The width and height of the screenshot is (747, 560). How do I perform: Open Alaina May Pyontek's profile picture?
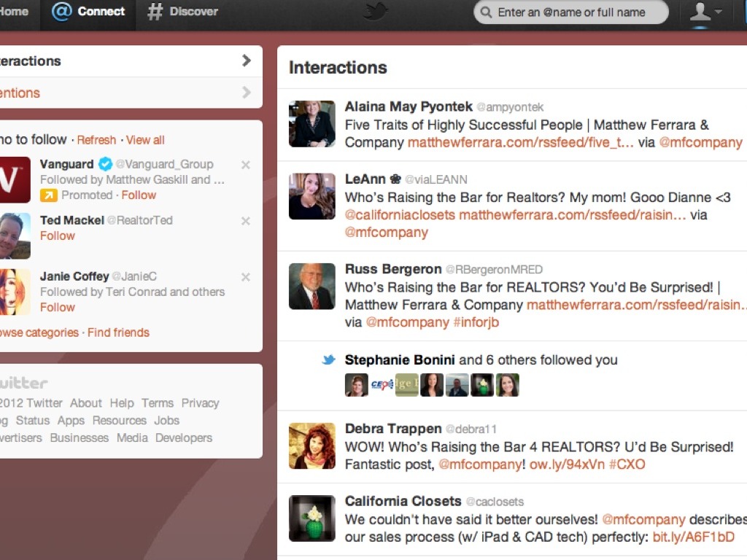(312, 124)
